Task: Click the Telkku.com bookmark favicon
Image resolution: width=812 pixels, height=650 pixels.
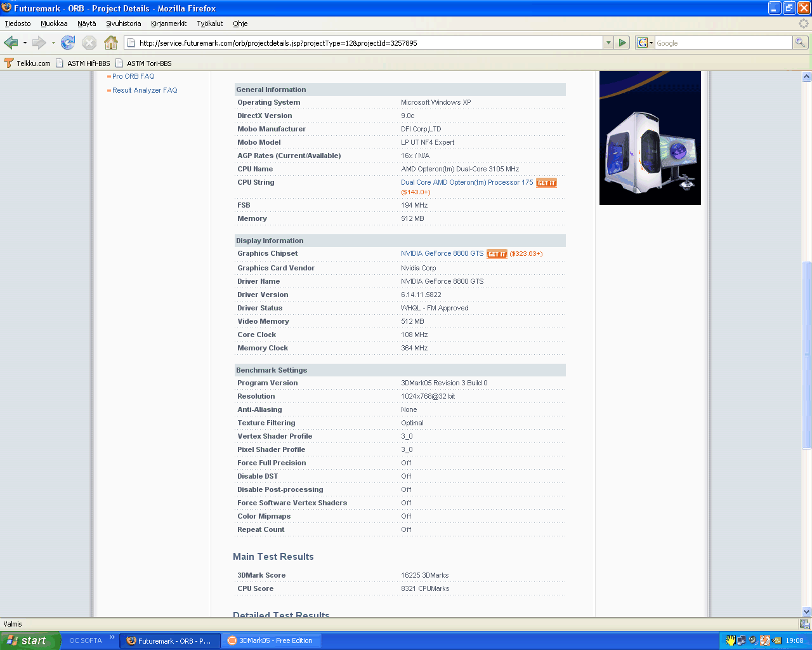Action: (9, 63)
